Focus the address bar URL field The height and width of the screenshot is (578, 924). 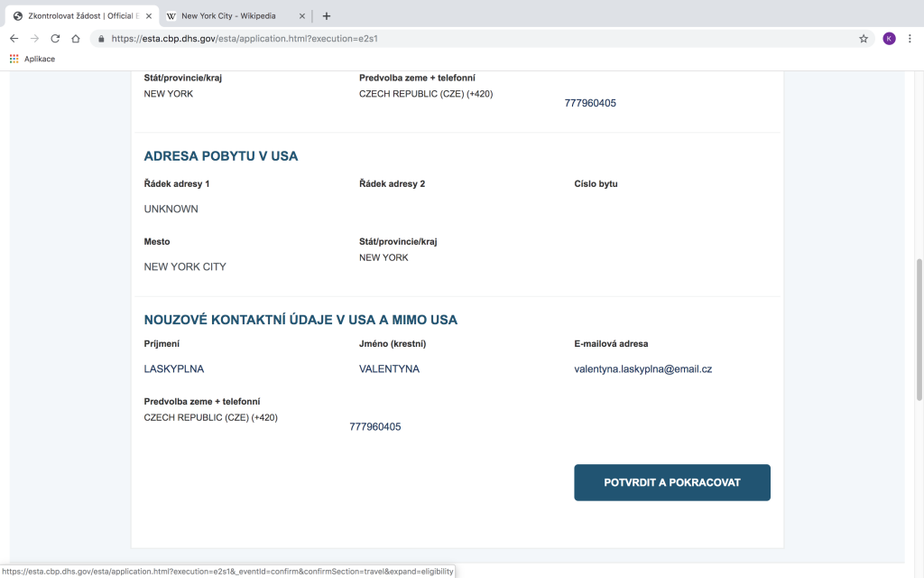451,39
